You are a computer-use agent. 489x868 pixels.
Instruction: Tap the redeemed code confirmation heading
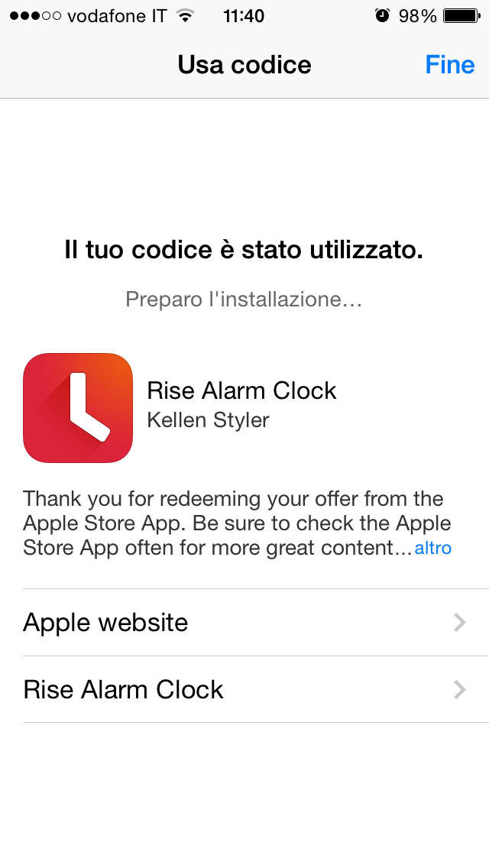(244, 250)
